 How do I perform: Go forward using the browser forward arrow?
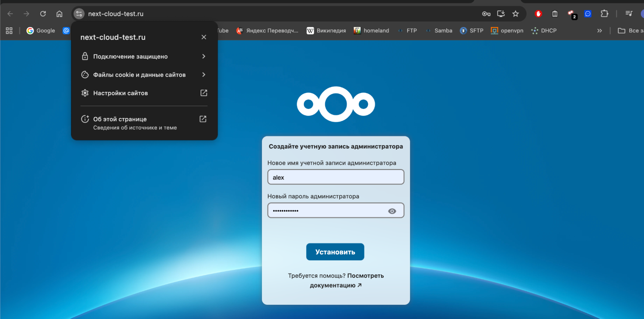(x=26, y=14)
